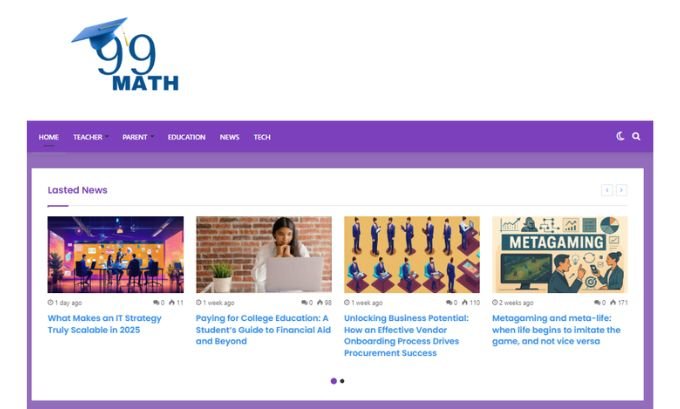
Task: Click the comment icon under IT Strategy post
Action: pyautogui.click(x=156, y=302)
